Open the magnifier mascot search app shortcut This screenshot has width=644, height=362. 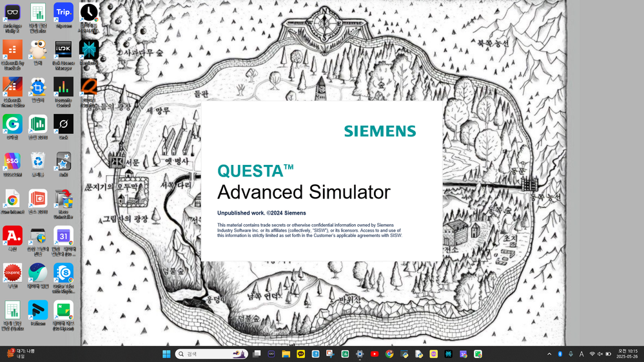click(x=38, y=53)
